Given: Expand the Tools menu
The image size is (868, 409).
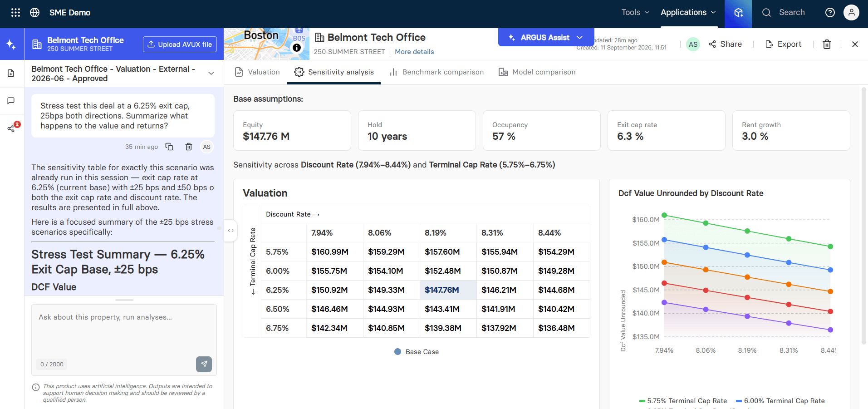Looking at the screenshot, I should (635, 13).
